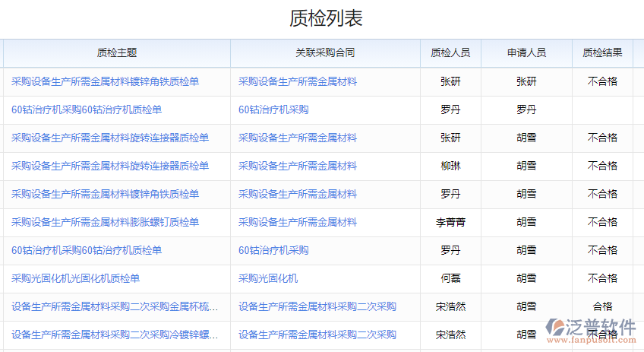Select the 合格 result cell
Image resolution: width=644 pixels, height=352 pixels.
602,306
